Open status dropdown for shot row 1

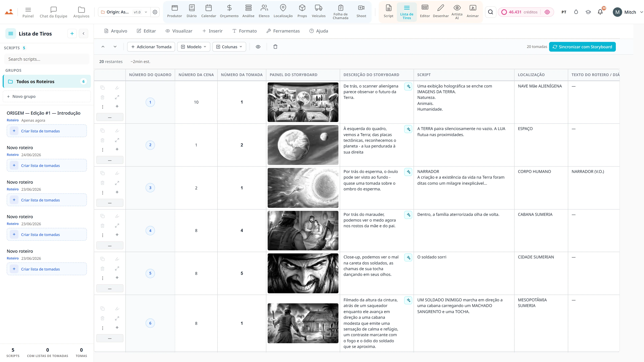coord(110,117)
